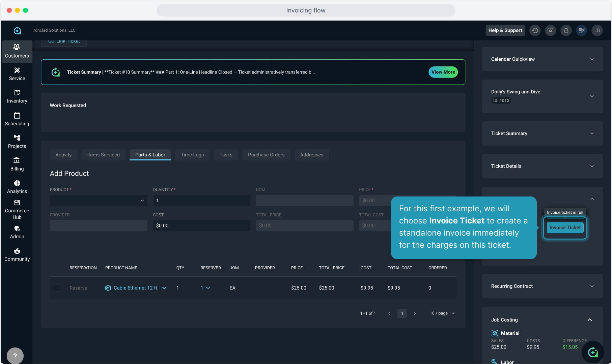This screenshot has width=612, height=364.
Task: Open the 10 / page size dropdown
Action: pos(442,313)
